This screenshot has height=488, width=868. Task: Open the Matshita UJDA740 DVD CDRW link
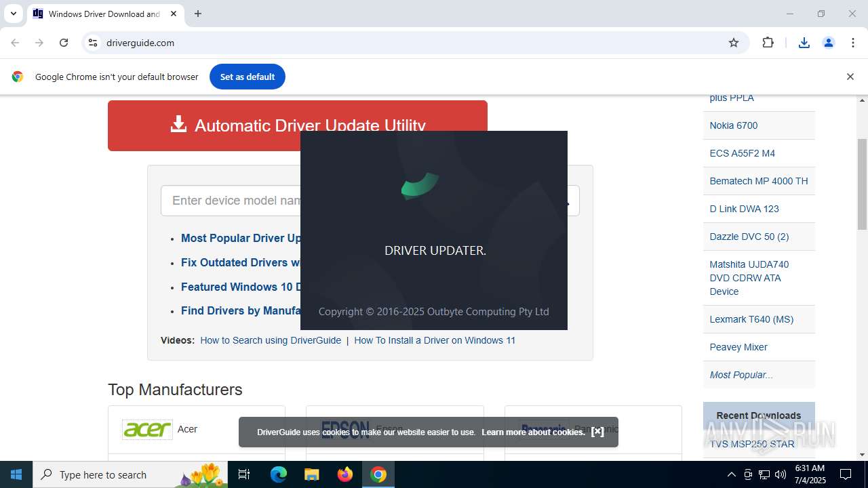[749, 278]
